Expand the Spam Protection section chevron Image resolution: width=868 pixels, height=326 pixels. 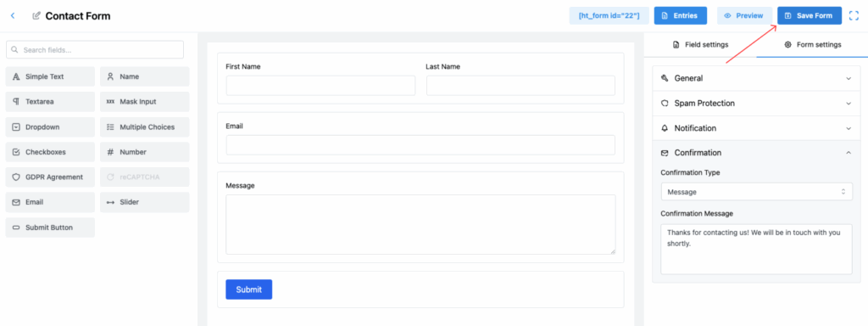coord(849,104)
